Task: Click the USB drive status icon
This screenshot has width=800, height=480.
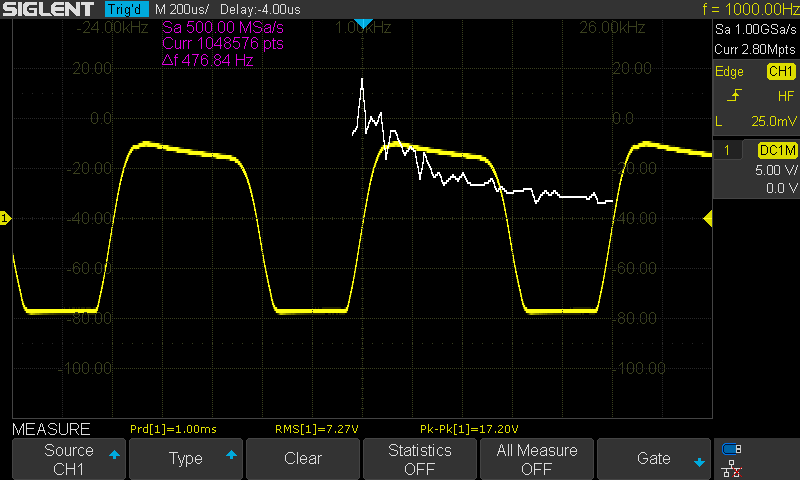Action: tap(732, 448)
